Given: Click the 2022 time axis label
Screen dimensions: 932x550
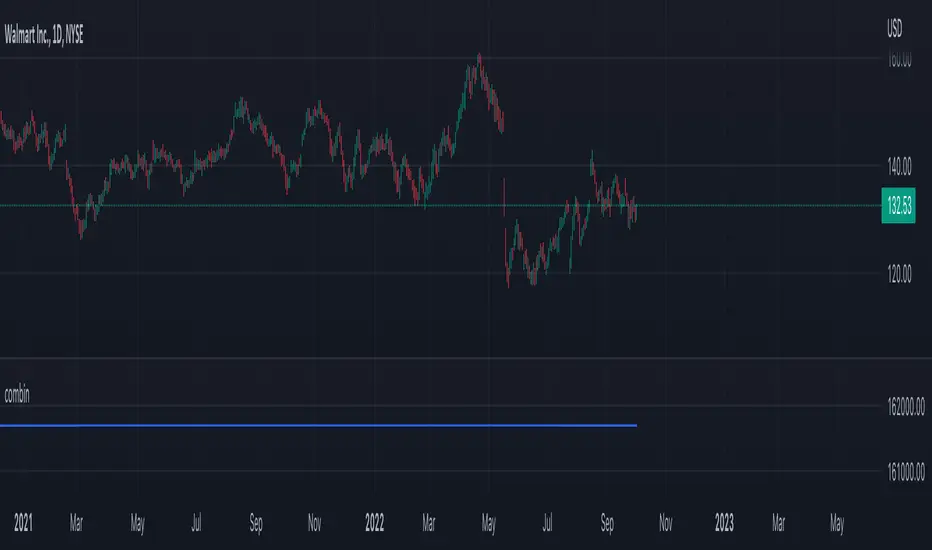Looking at the screenshot, I should 374,522.
